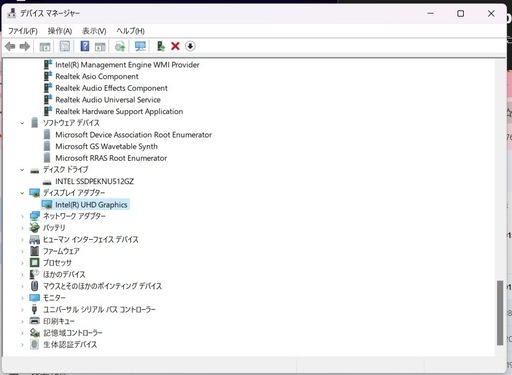512x375 pixels.
Task: Open the ファイル(F) menu
Action: tap(23, 31)
